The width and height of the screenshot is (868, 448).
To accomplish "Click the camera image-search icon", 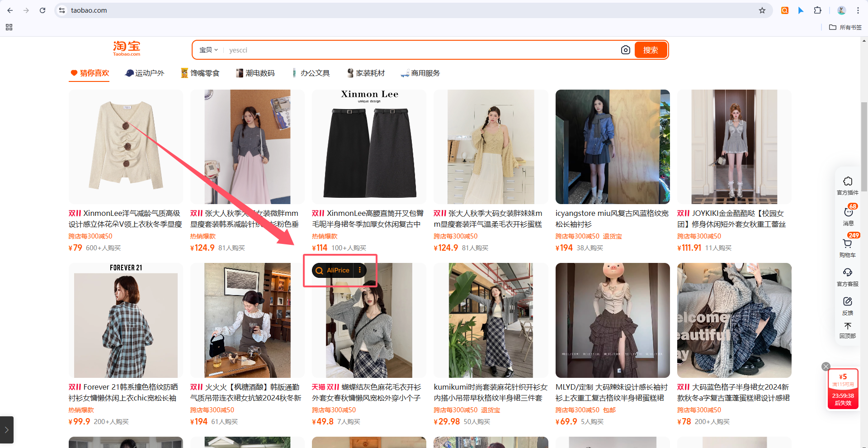I will [625, 50].
